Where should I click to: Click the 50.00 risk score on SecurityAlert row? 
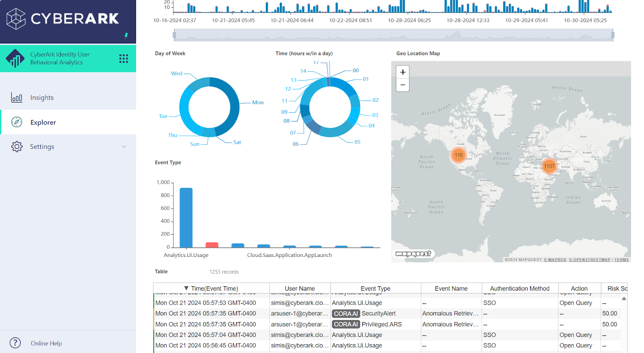609,314
